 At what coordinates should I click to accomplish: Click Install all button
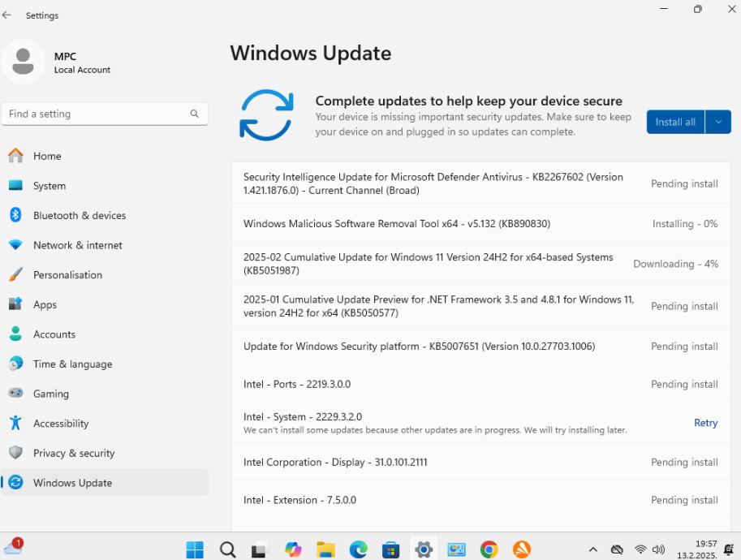(675, 122)
